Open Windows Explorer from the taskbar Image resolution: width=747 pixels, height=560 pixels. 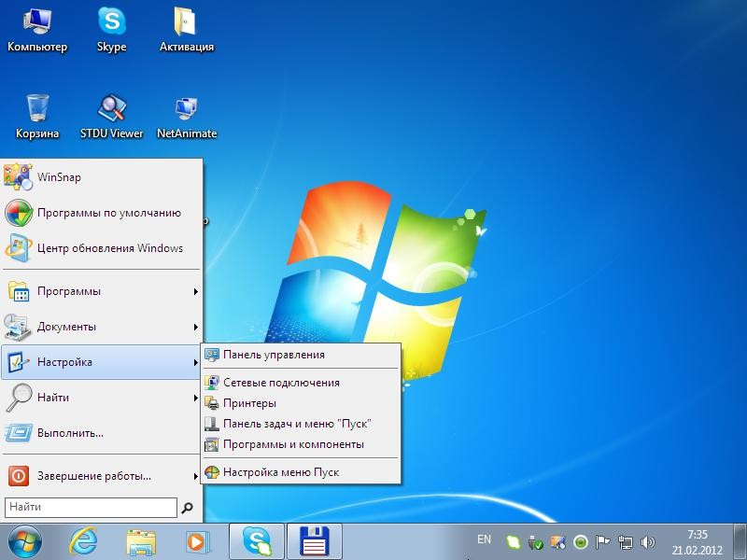(x=141, y=542)
